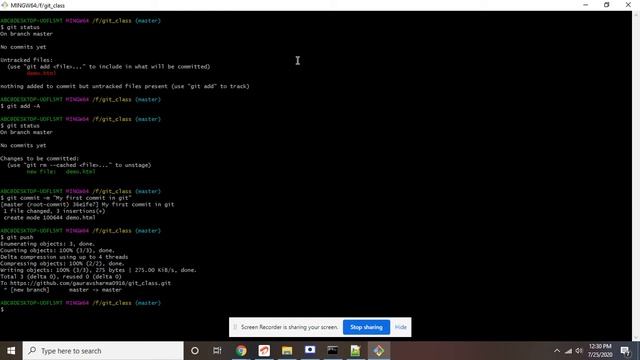Click the Git Bash title bar icon
Image resolution: width=640 pixels, height=360 pixels.
click(x=4, y=5)
